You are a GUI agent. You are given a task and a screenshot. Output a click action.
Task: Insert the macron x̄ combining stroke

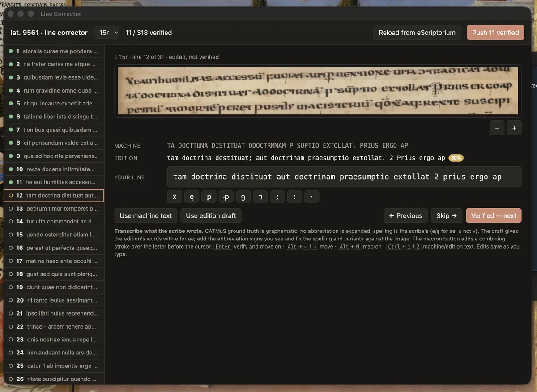[x=175, y=197]
